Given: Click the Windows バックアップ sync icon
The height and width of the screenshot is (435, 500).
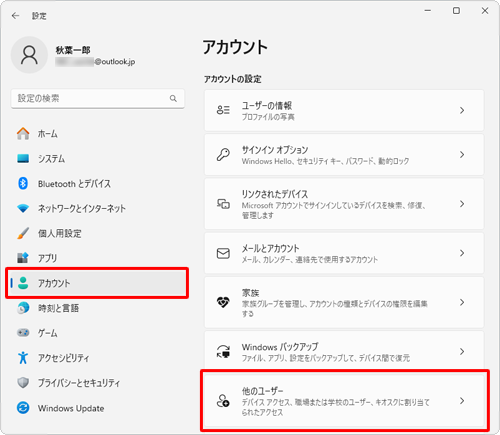Looking at the screenshot, I should tap(223, 351).
